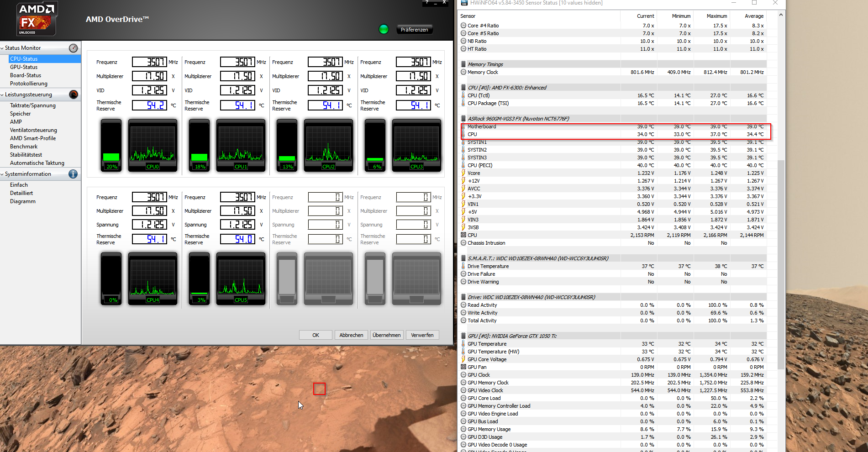The height and width of the screenshot is (452, 868).
Task: Click the dial icon beside Leistungssteuerung
Action: tap(73, 95)
